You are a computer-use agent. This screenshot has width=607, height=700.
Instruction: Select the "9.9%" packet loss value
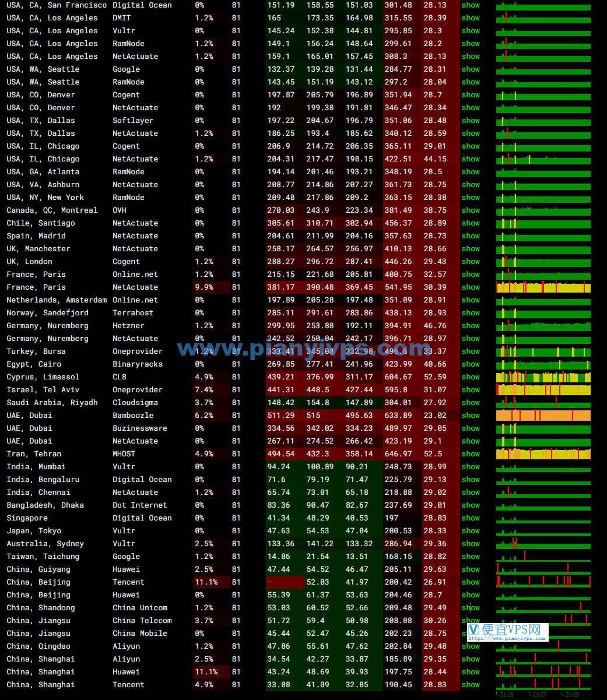click(x=204, y=287)
